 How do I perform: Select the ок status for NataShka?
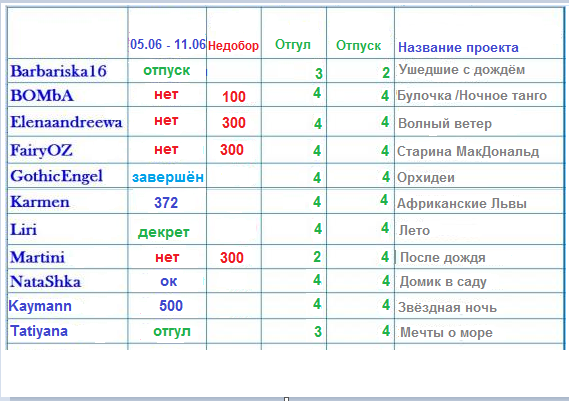click(x=169, y=281)
